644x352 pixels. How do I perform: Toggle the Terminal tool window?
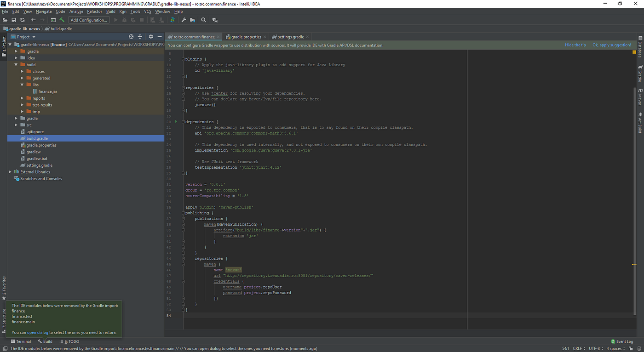click(x=21, y=341)
